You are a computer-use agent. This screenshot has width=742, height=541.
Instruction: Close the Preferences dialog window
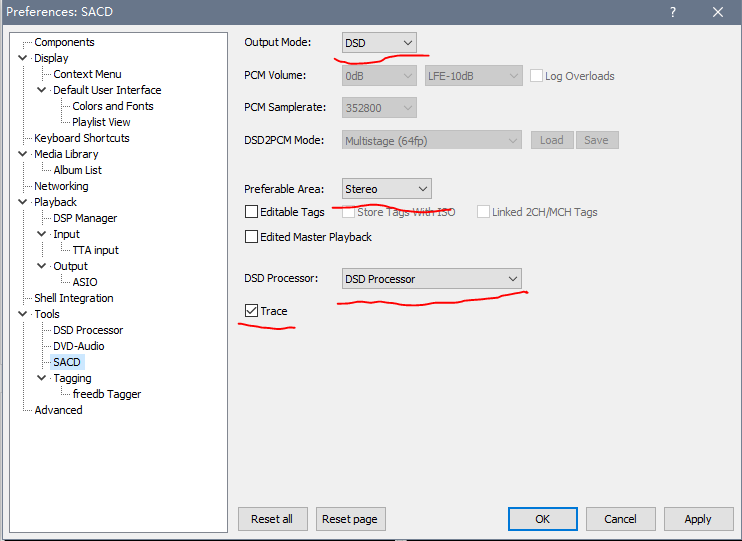pos(717,12)
